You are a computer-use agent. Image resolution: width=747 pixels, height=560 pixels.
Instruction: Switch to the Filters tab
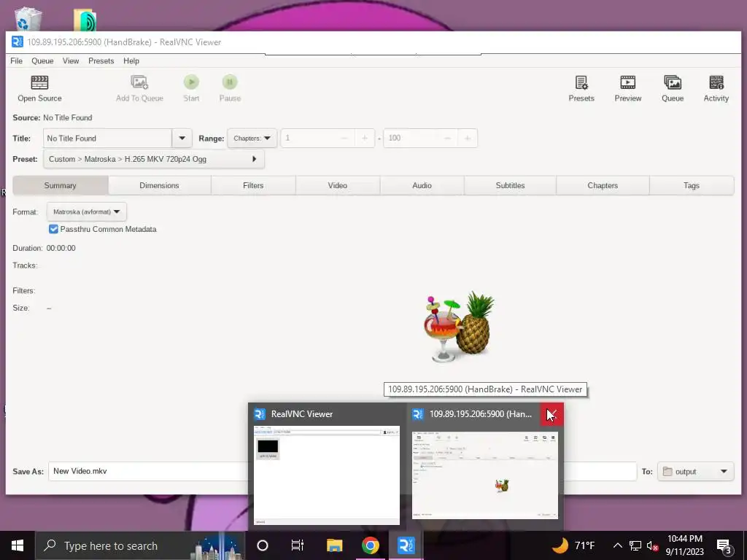point(253,186)
